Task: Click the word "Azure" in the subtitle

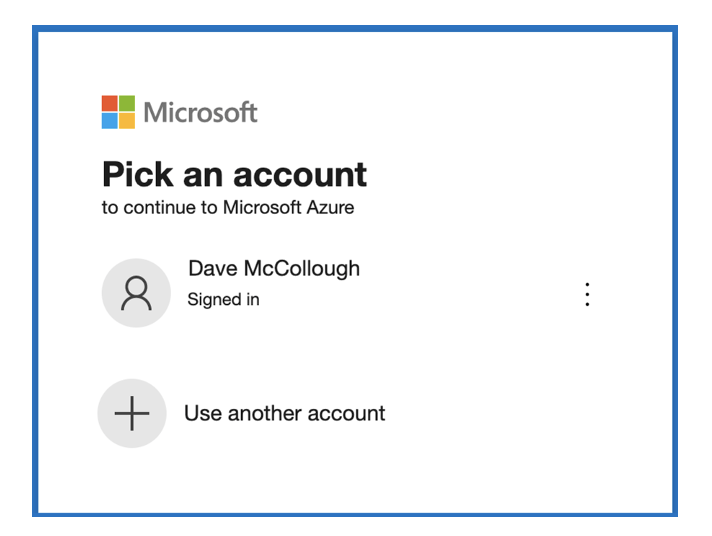Action: [x=332, y=208]
